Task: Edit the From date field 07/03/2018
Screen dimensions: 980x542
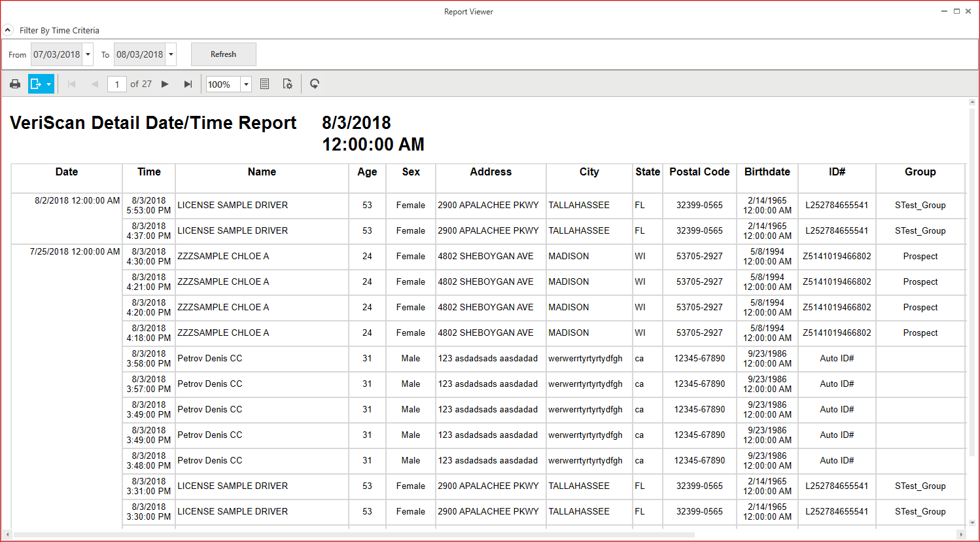Action: [57, 54]
